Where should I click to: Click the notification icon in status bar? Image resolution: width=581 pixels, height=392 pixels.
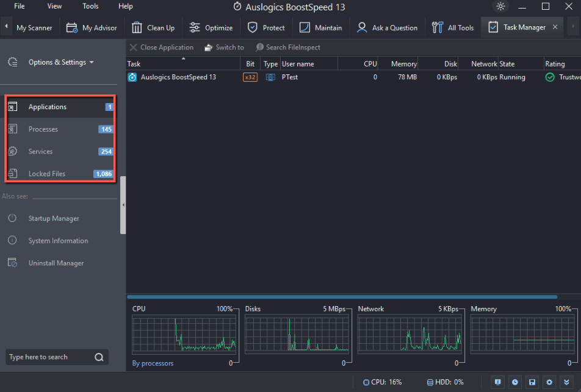click(497, 382)
